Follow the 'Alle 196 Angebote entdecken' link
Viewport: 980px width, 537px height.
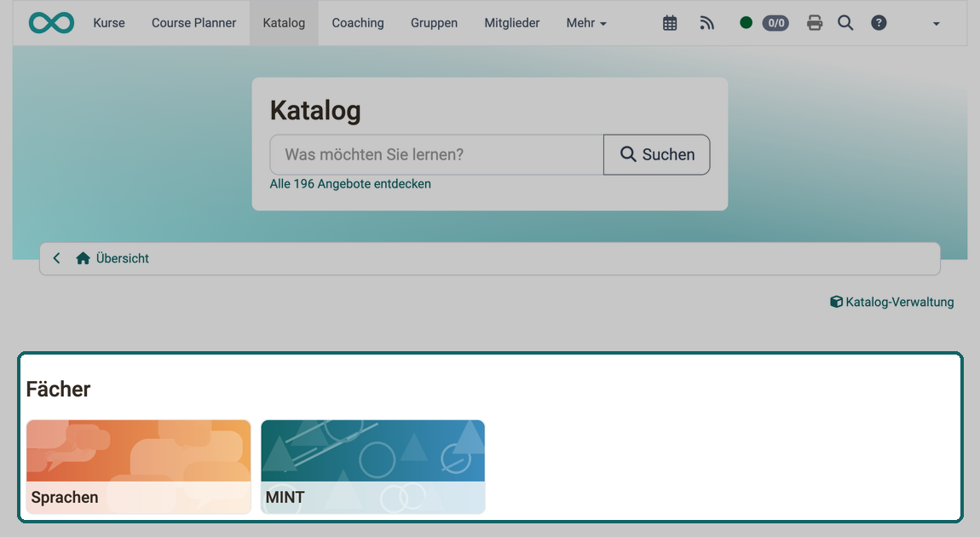pyautogui.click(x=350, y=184)
